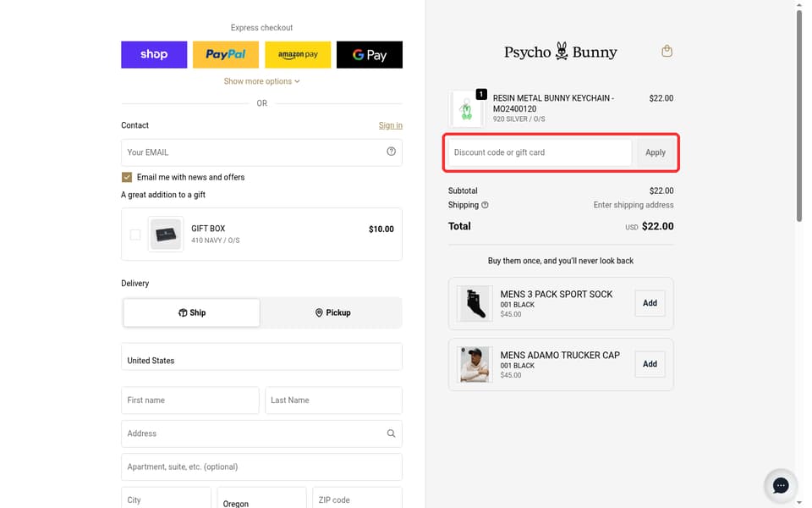This screenshot has height=508, width=812.
Task: View the bunny keychain product thumbnail
Action: (x=466, y=109)
